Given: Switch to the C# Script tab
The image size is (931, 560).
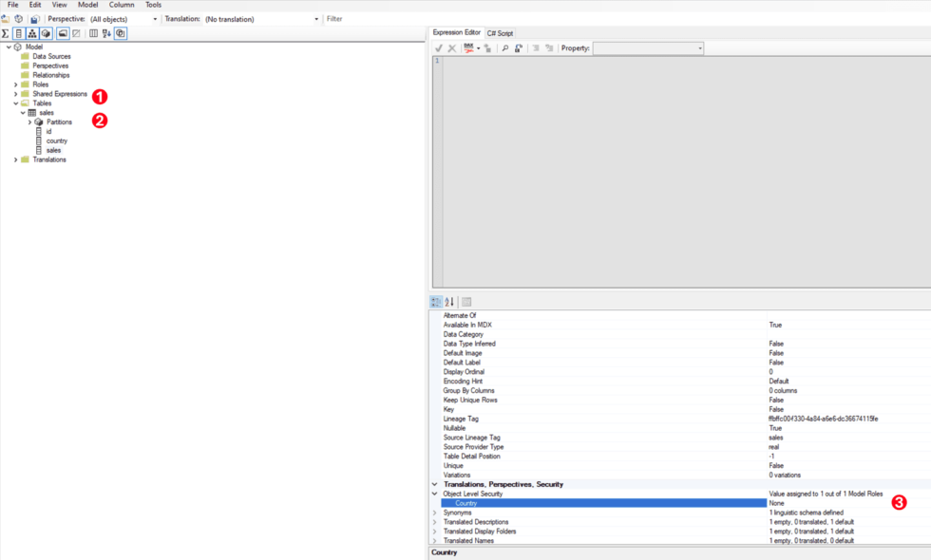Looking at the screenshot, I should 500,33.
